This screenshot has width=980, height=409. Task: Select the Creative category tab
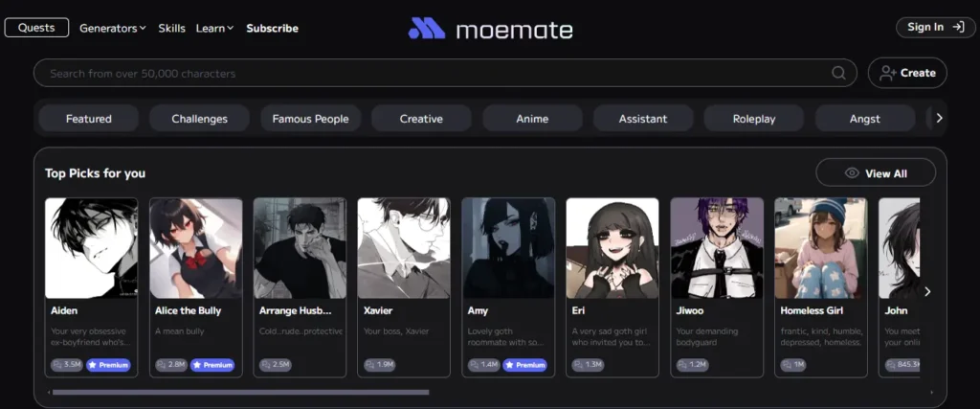pos(421,118)
